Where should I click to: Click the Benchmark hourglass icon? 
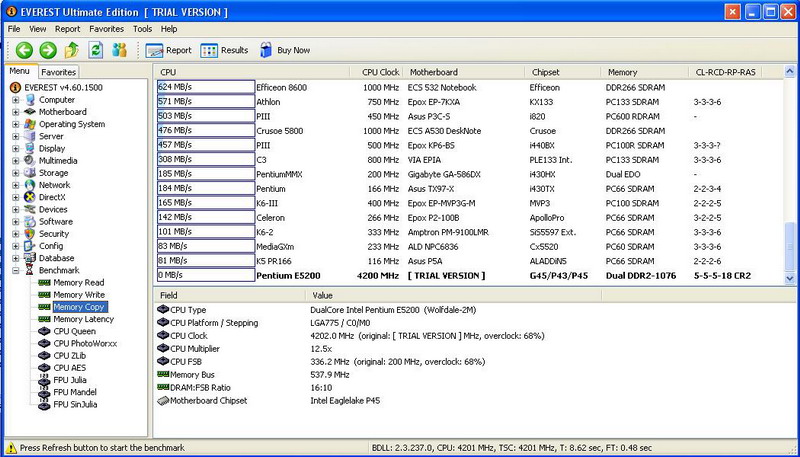30,270
